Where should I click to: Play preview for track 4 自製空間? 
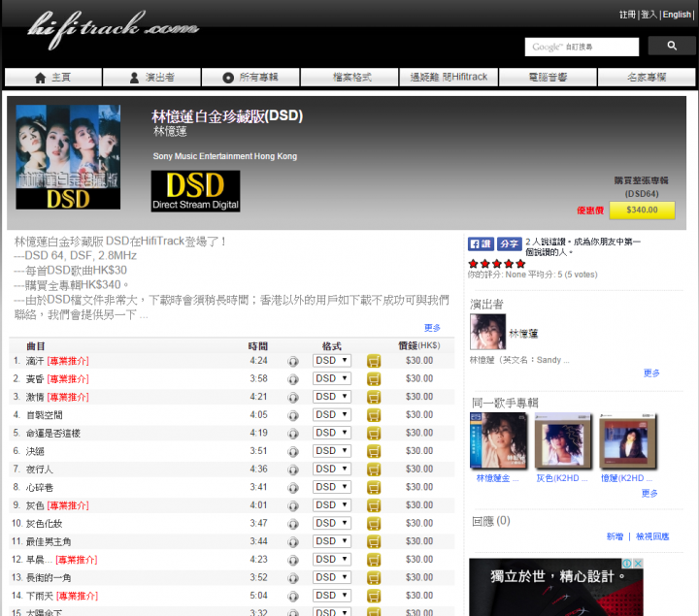pyautogui.click(x=293, y=415)
